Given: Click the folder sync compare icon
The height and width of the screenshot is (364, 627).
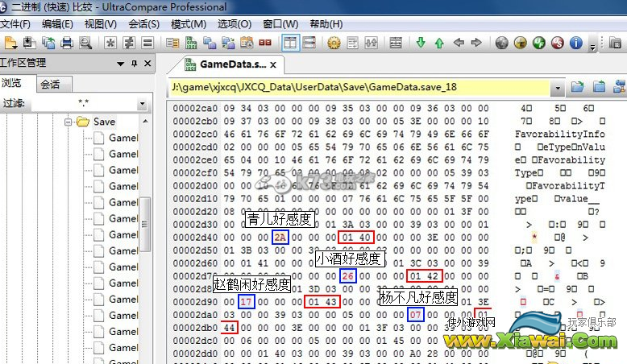Looking at the screenshot, I should click(228, 43).
